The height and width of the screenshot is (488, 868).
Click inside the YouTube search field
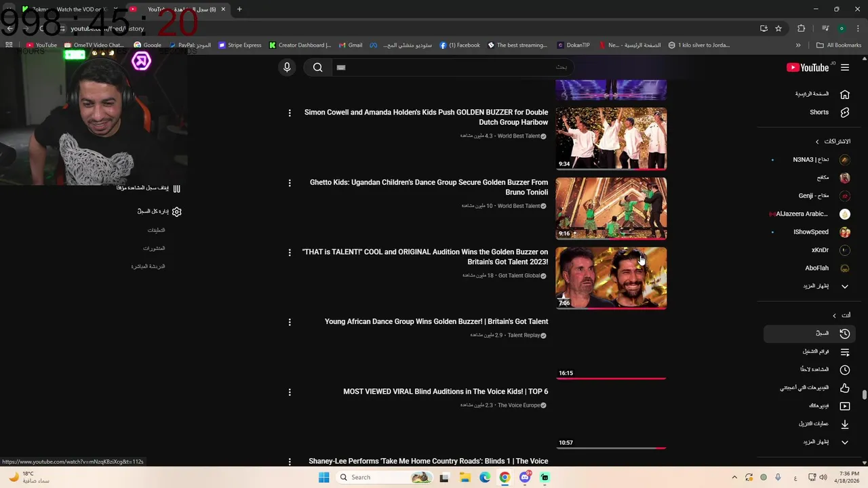(x=452, y=67)
